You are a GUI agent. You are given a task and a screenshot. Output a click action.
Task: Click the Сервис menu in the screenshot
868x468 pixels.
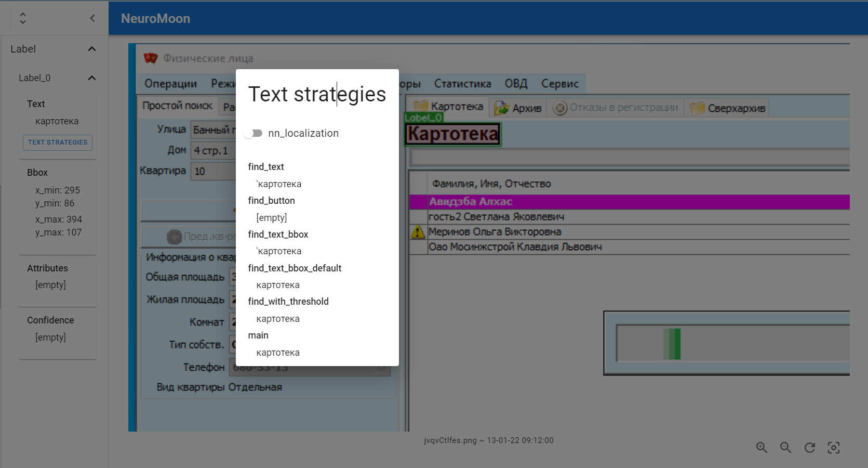pyautogui.click(x=560, y=84)
